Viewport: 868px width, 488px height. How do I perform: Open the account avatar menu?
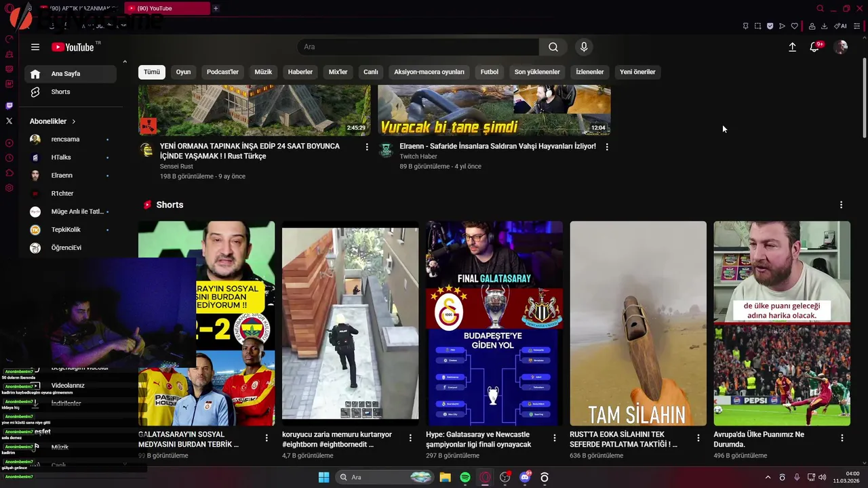tap(841, 47)
